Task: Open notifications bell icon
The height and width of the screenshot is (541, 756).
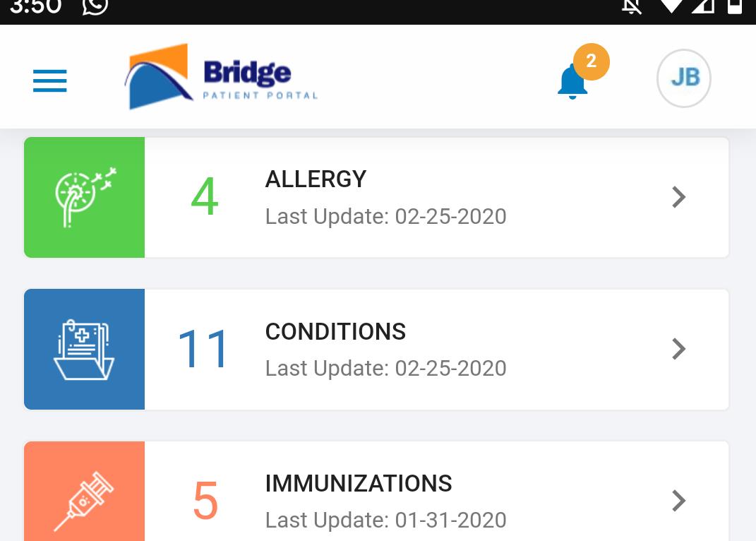Action: tap(572, 83)
